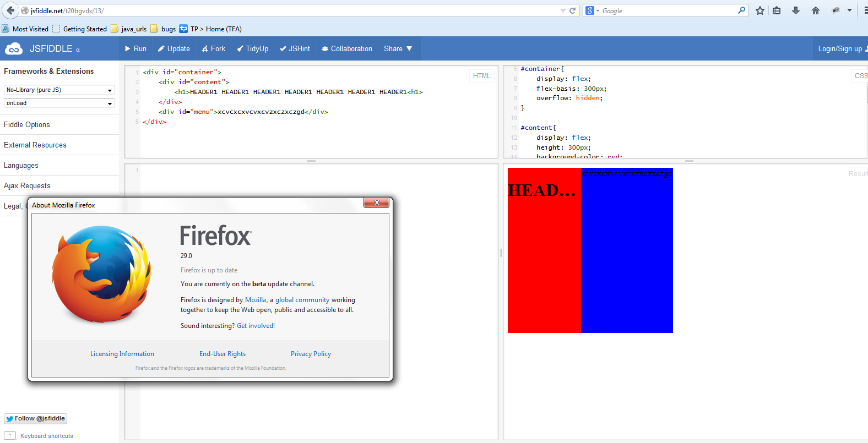Screen dimensions: 868x443
Task: Expand Languages section
Action: coord(21,165)
